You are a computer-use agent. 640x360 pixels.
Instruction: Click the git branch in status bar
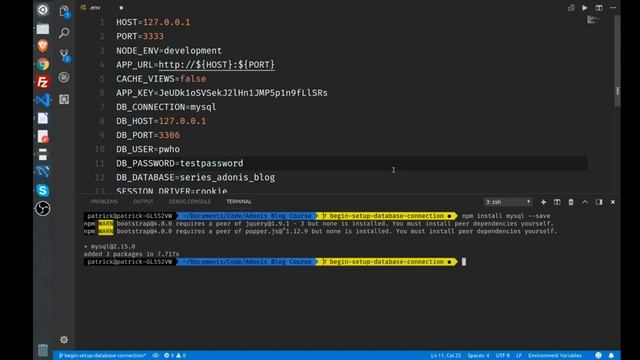(102, 356)
